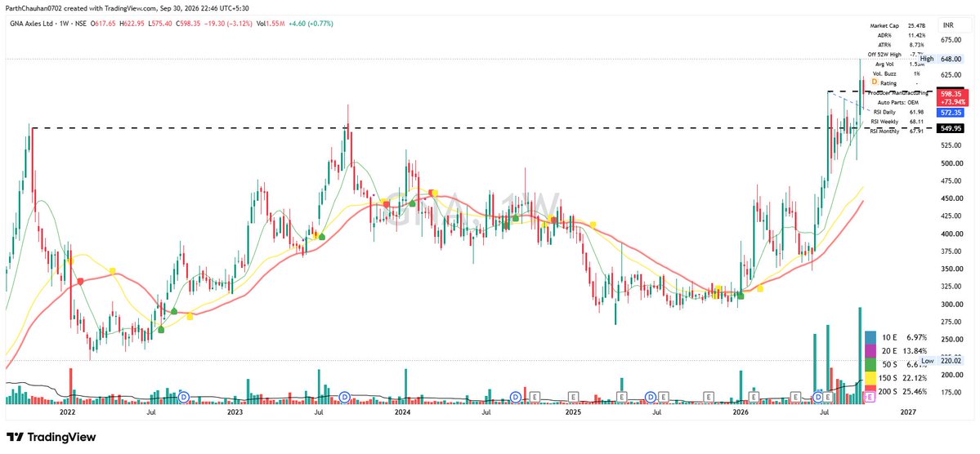The width and height of the screenshot is (980, 454).
Task: Click the dividend D marker between Jul 2024 and 2025
Action: tap(515, 397)
